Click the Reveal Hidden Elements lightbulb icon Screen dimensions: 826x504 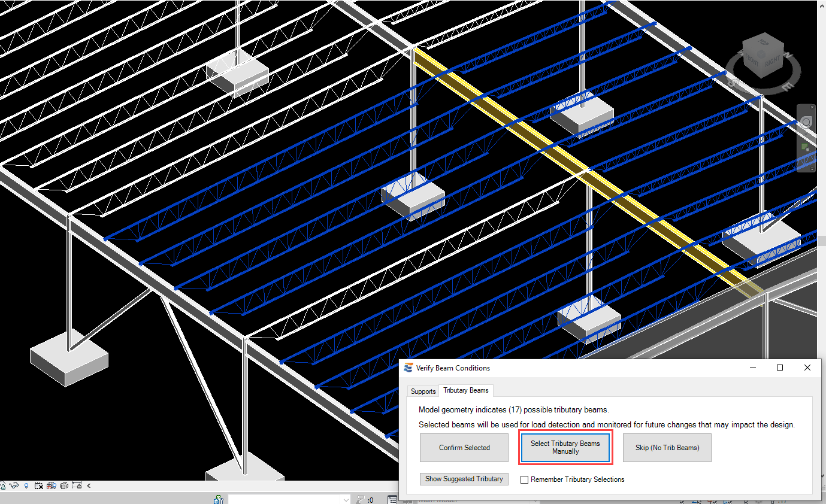tap(26, 486)
